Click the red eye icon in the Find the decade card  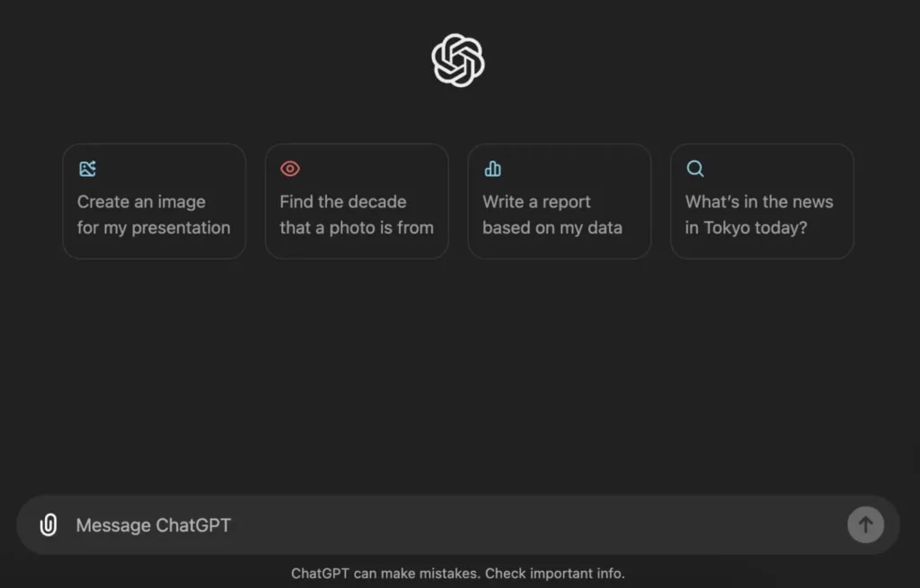tap(289, 169)
